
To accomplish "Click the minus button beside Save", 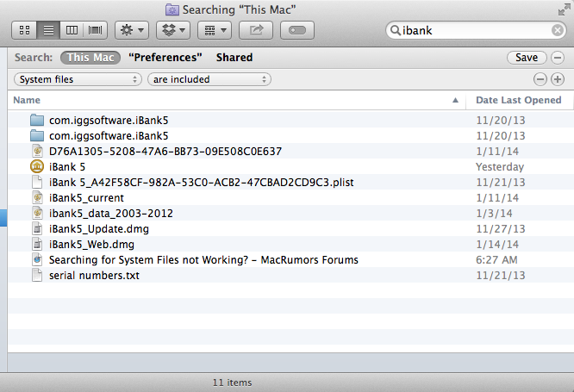I will pyautogui.click(x=558, y=58).
